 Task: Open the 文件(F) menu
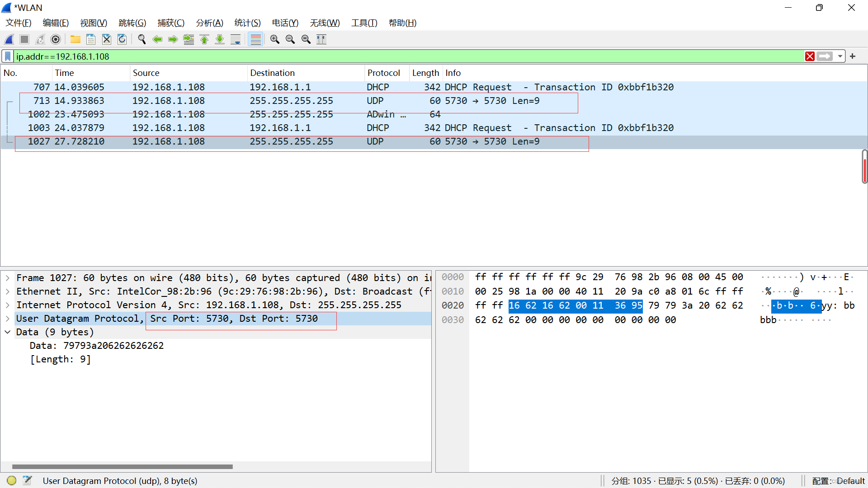pos(19,23)
